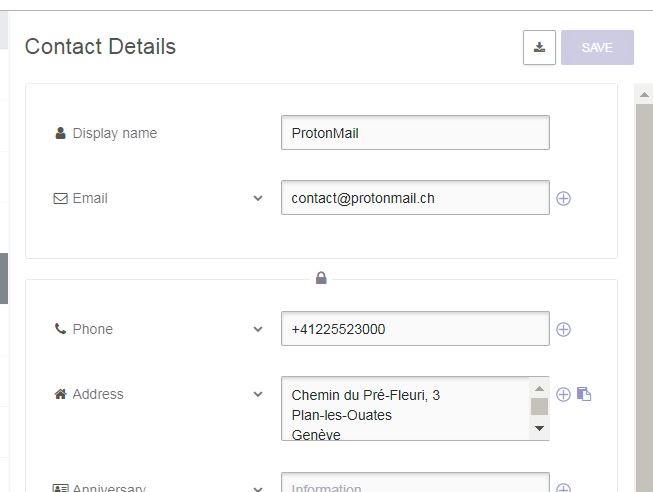The image size is (653, 492).
Task: Click the lock icon for encrypted section
Action: point(321,277)
